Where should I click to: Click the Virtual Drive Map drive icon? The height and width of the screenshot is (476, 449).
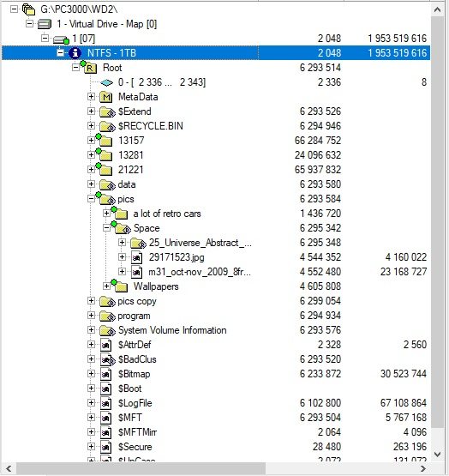coord(45,24)
